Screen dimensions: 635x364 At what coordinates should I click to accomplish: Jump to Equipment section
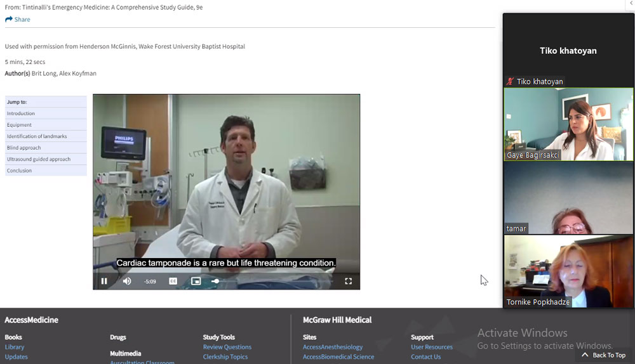(x=19, y=125)
